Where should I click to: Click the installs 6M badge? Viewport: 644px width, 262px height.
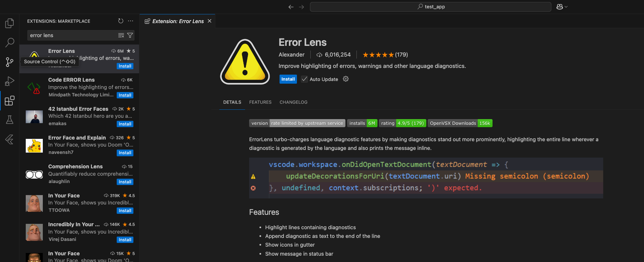362,123
